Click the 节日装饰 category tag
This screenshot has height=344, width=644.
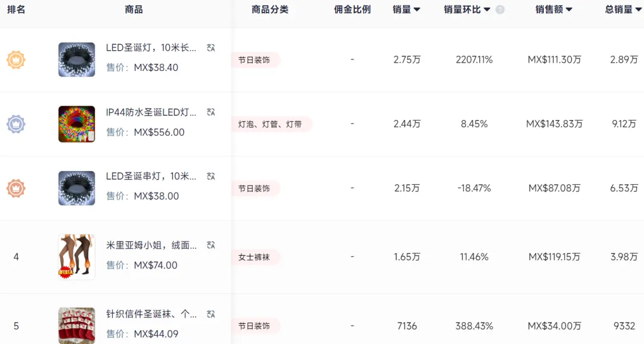[255, 60]
